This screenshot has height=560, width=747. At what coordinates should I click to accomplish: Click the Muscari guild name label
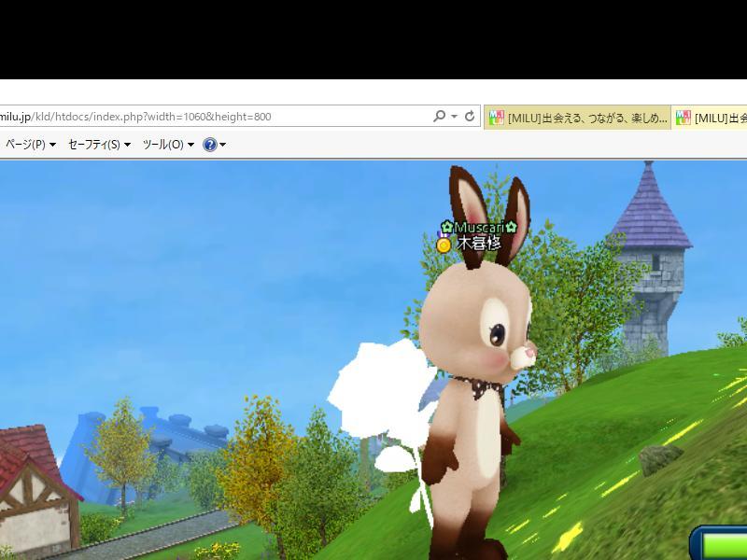coord(479,228)
